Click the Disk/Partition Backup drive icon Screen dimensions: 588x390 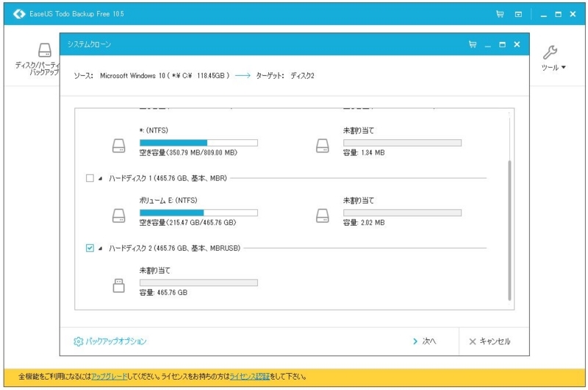coord(45,50)
